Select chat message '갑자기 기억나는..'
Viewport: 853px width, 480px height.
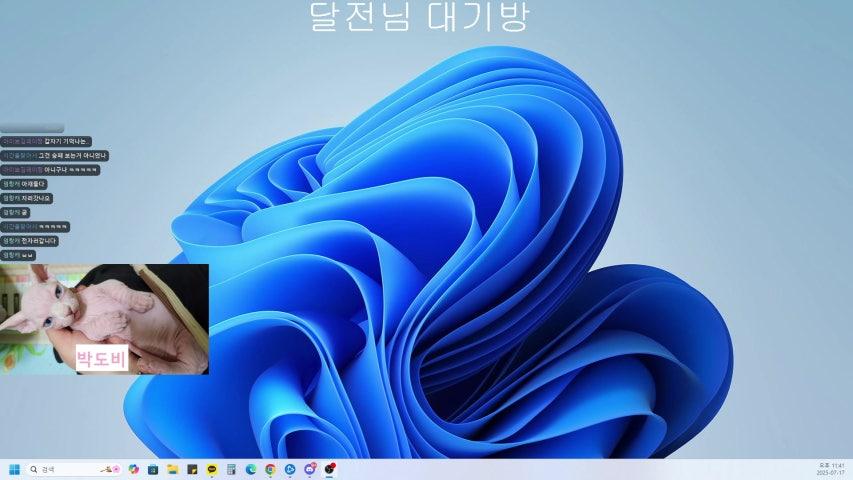point(46,141)
